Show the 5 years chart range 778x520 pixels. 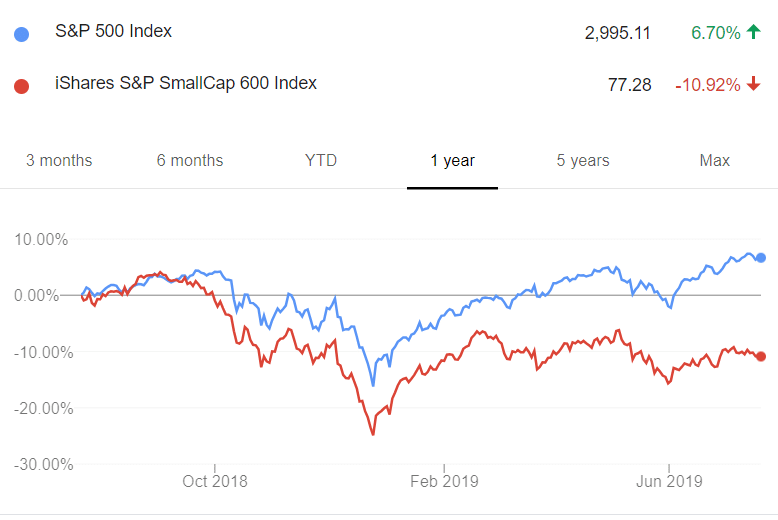coord(583,161)
